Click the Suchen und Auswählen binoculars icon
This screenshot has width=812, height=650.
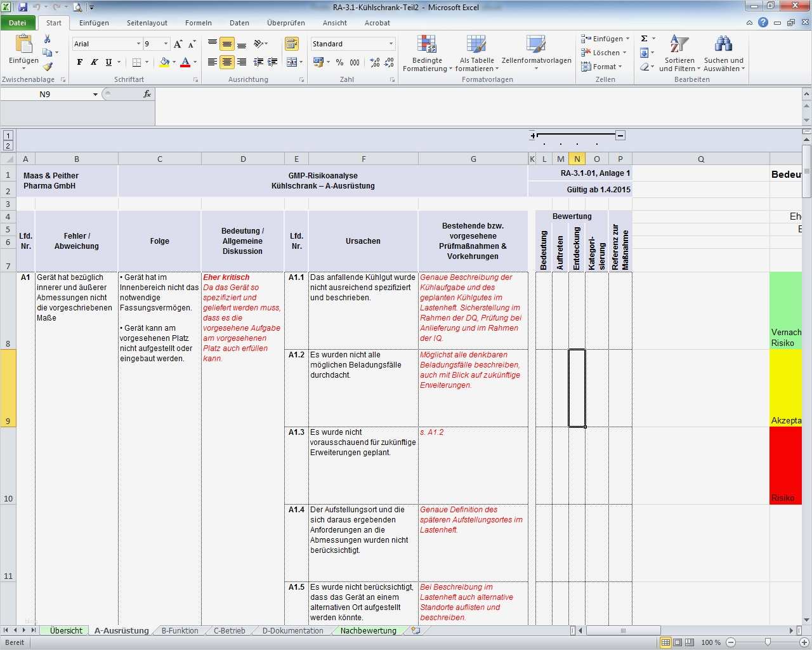point(723,44)
